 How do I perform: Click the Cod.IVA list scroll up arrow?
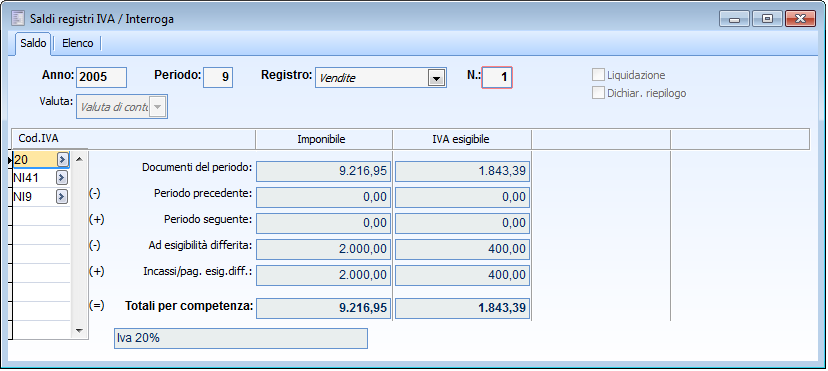79,158
